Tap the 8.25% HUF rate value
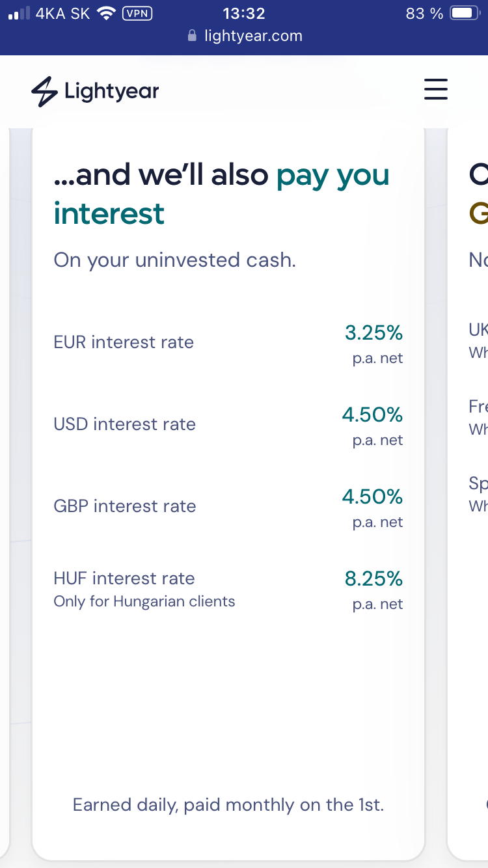The height and width of the screenshot is (868, 488). click(374, 578)
